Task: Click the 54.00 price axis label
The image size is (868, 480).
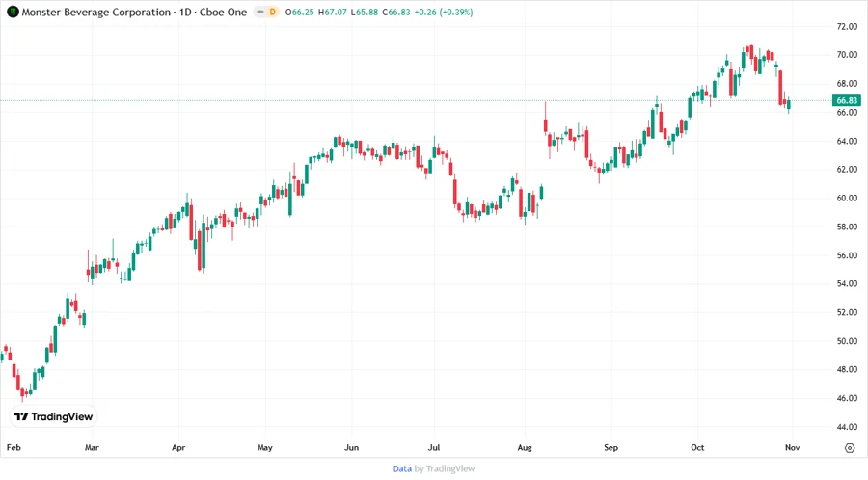Action: pos(847,283)
